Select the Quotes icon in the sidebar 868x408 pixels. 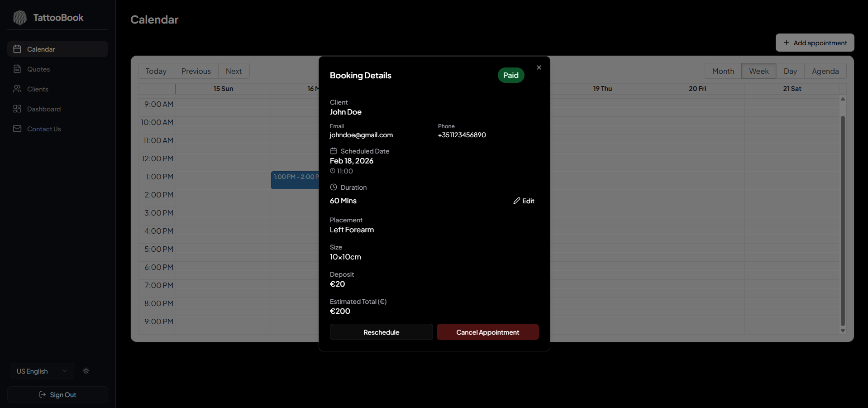point(17,69)
